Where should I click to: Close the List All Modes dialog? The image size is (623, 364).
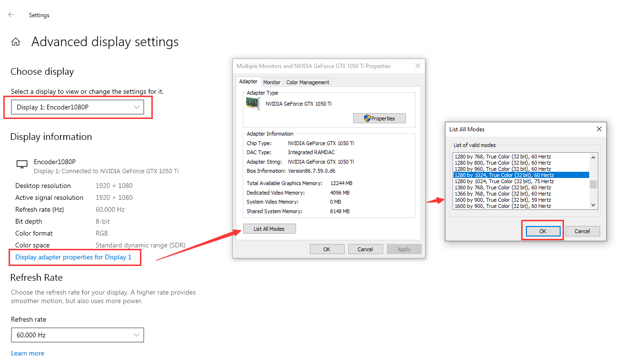point(599,129)
